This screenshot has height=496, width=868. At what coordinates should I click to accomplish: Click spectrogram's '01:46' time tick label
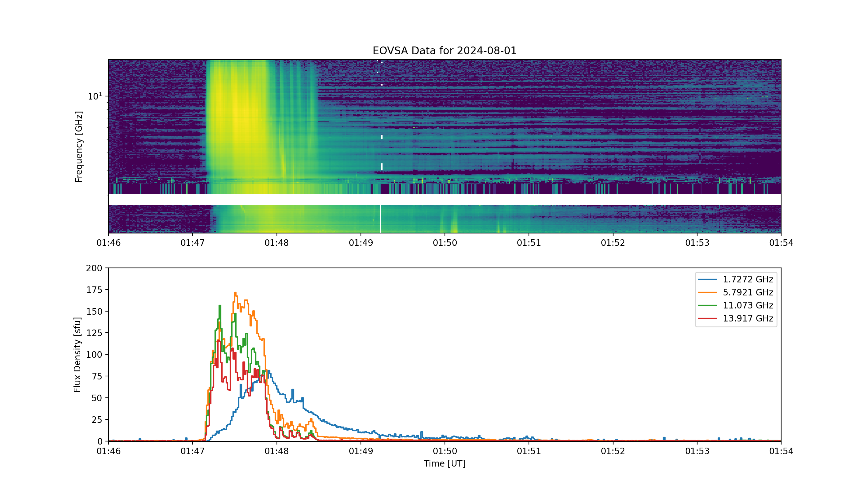coord(108,243)
